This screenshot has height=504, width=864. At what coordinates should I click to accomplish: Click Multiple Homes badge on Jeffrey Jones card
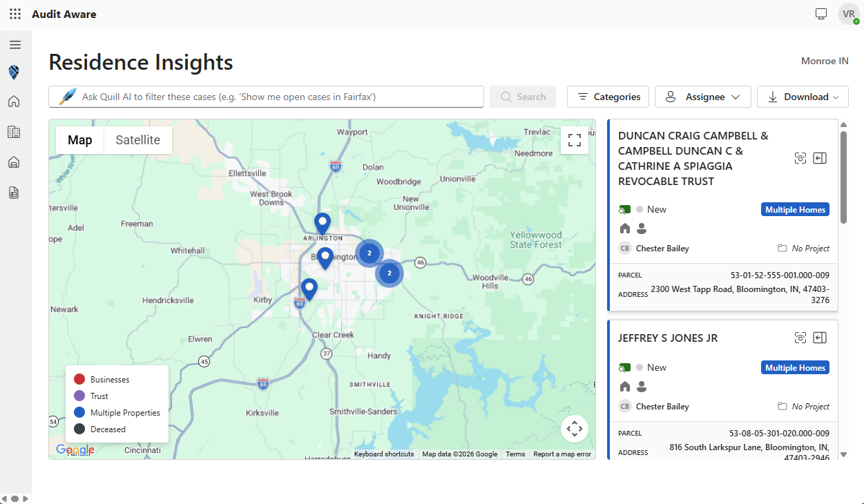click(796, 367)
